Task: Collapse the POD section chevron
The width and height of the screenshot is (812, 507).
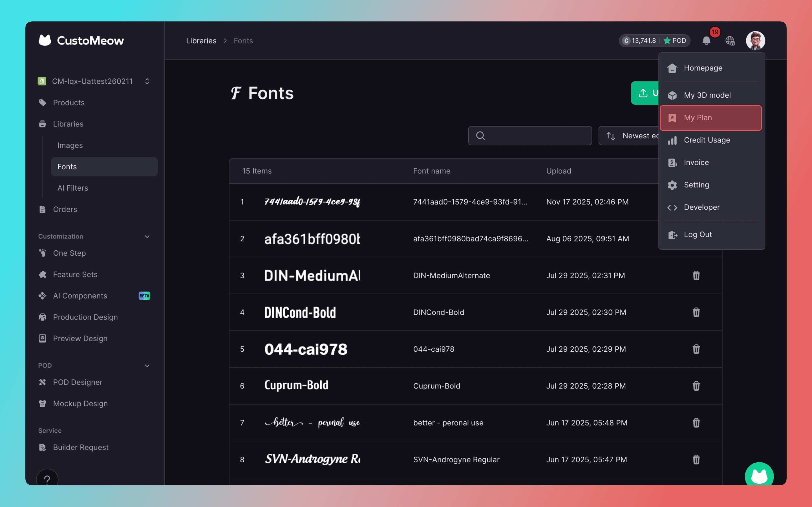Action: [x=147, y=366]
